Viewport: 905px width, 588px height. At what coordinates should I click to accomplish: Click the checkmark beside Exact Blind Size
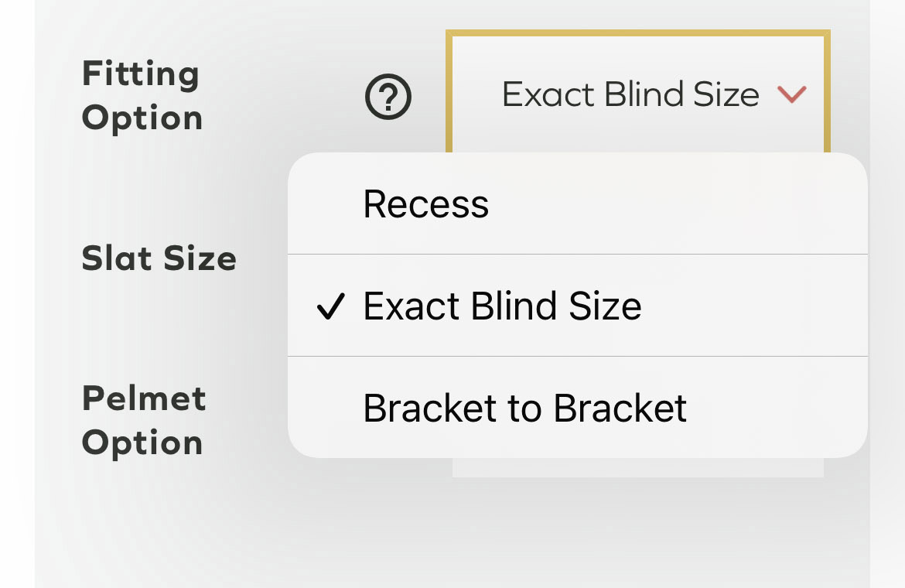click(331, 305)
